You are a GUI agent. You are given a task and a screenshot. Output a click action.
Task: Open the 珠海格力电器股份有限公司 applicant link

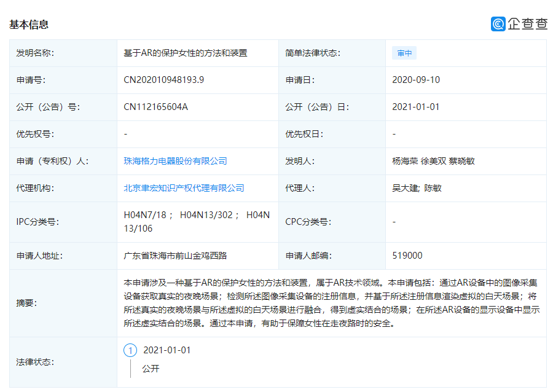(x=175, y=161)
